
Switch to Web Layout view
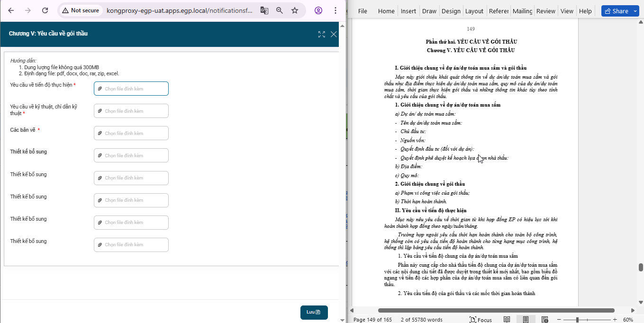point(545,320)
